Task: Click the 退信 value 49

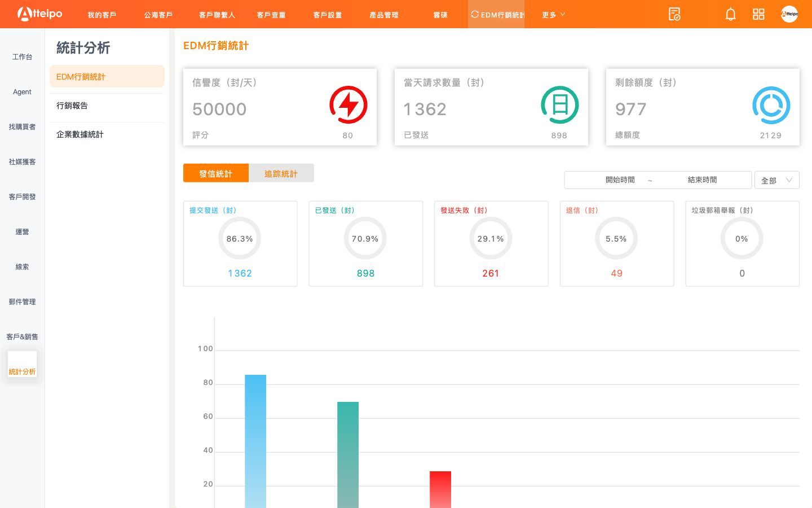Action: pyautogui.click(x=617, y=273)
